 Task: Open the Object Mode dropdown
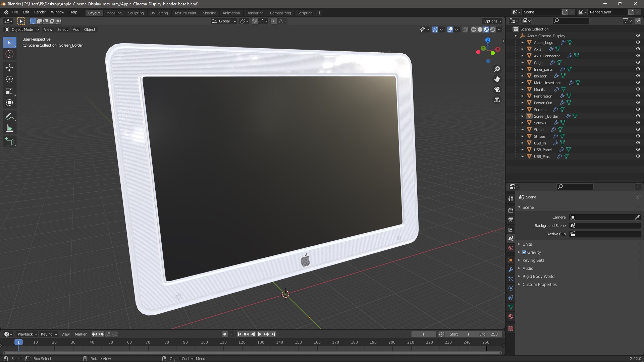click(x=21, y=29)
